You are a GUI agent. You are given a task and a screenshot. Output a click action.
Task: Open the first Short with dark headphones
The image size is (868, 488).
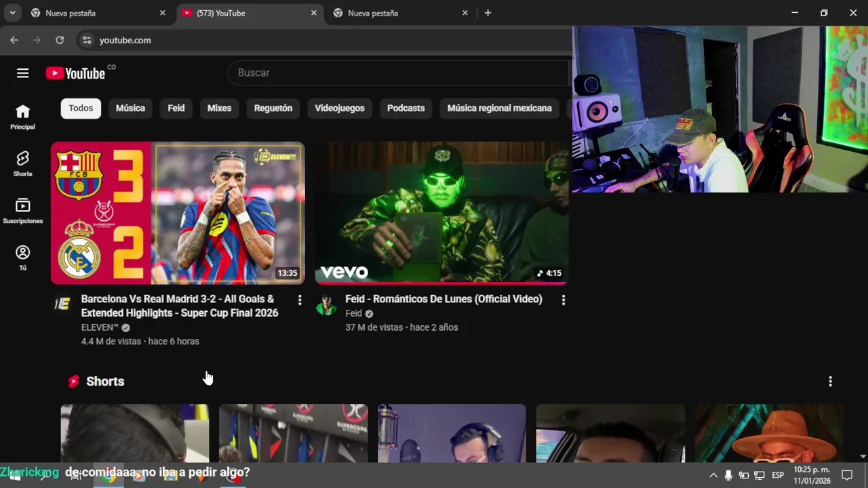click(x=135, y=433)
